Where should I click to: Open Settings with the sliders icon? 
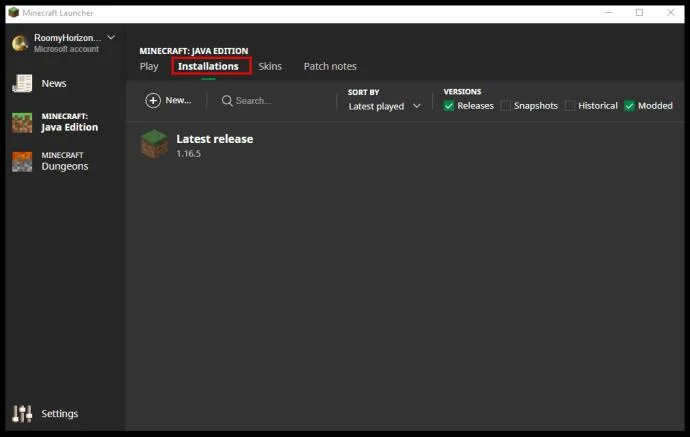point(22,414)
